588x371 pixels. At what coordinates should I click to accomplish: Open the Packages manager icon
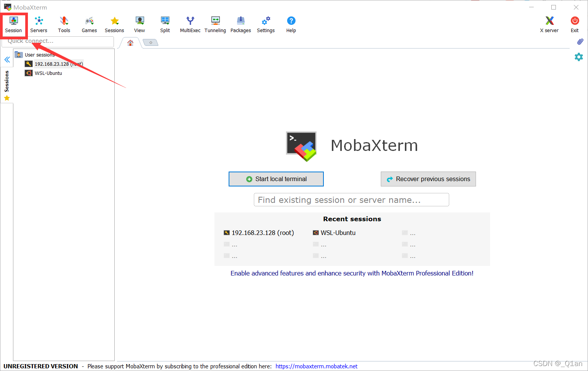[240, 24]
